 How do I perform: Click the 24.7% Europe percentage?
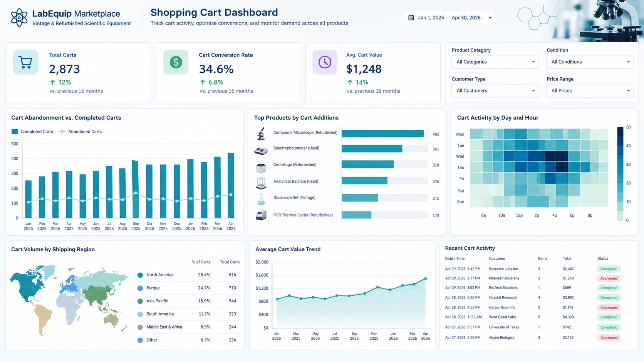coord(204,288)
